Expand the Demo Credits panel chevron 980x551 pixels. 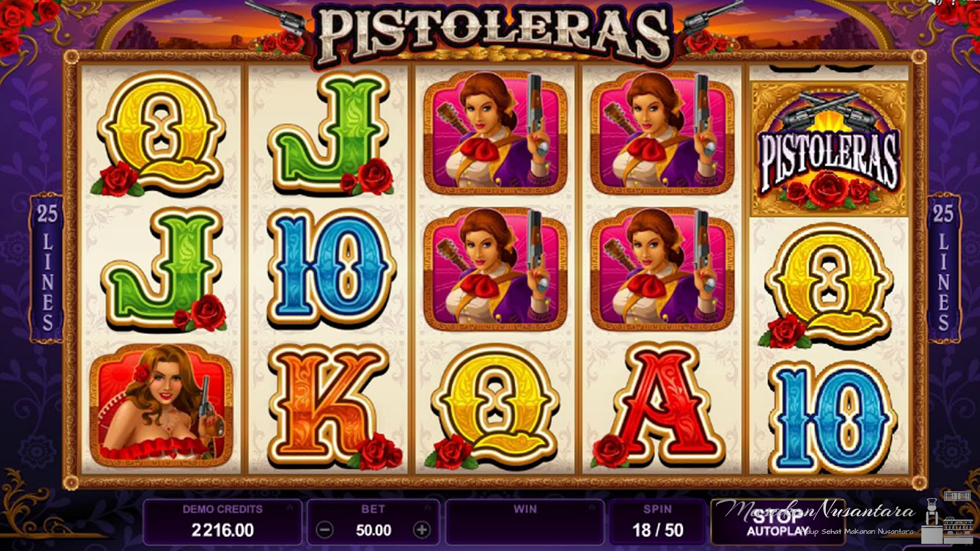[290, 508]
